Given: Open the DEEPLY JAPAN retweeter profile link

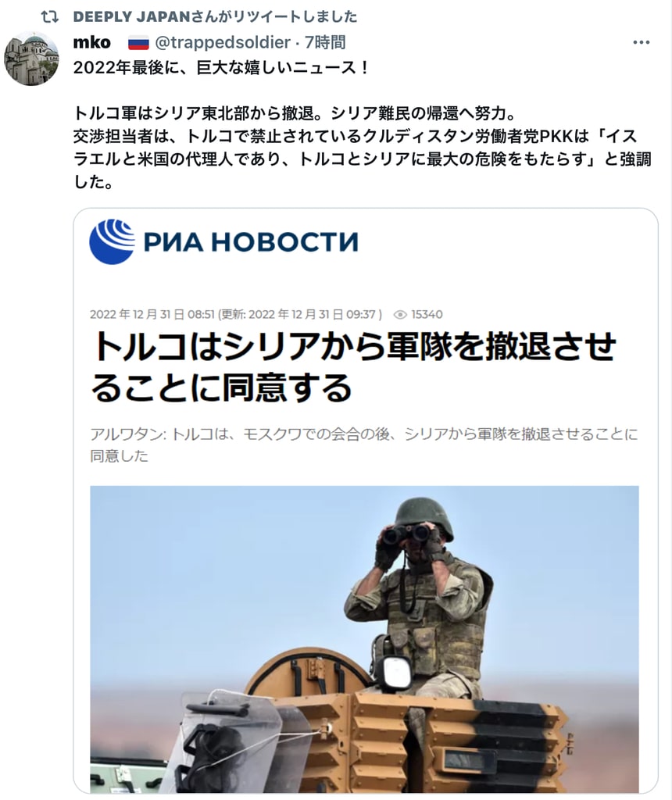Looking at the screenshot, I should click(x=131, y=17).
